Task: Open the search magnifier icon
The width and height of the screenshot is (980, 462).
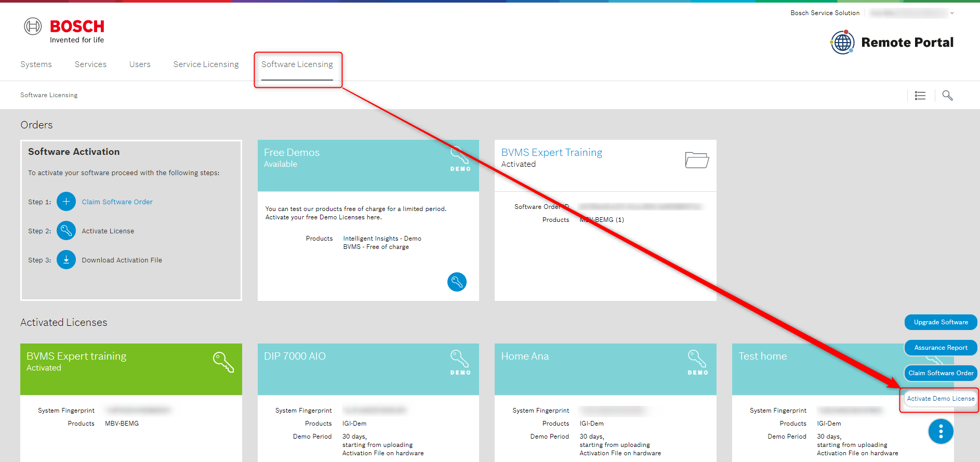Action: [x=947, y=96]
